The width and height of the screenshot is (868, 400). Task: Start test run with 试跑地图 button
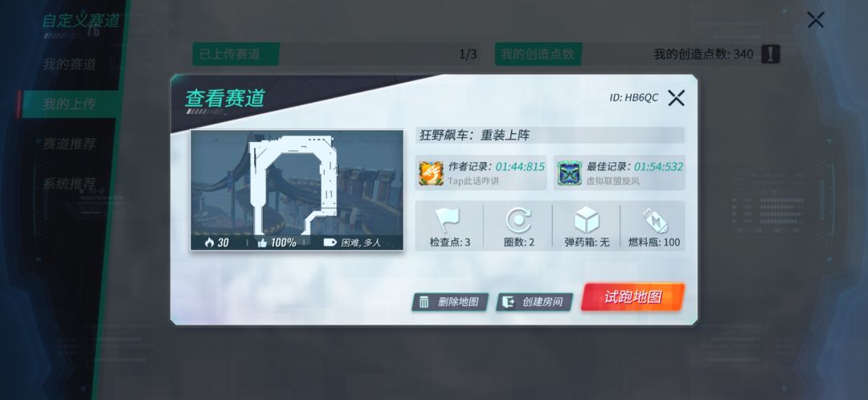point(633,297)
